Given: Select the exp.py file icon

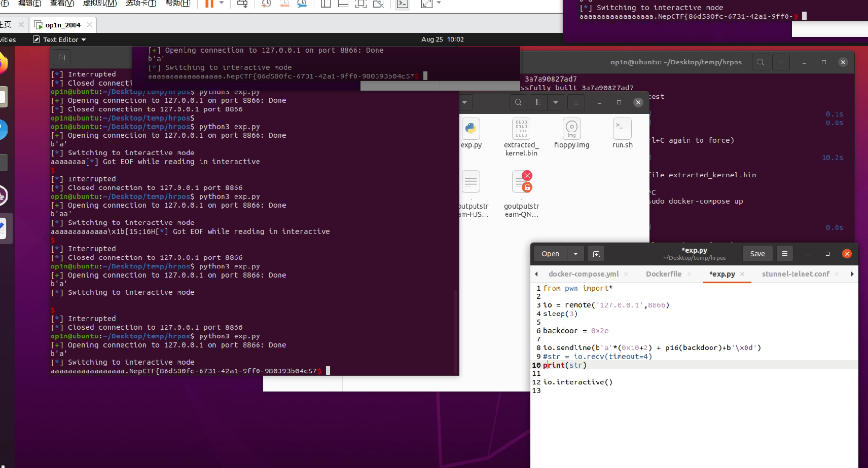Looking at the screenshot, I should [x=471, y=133].
